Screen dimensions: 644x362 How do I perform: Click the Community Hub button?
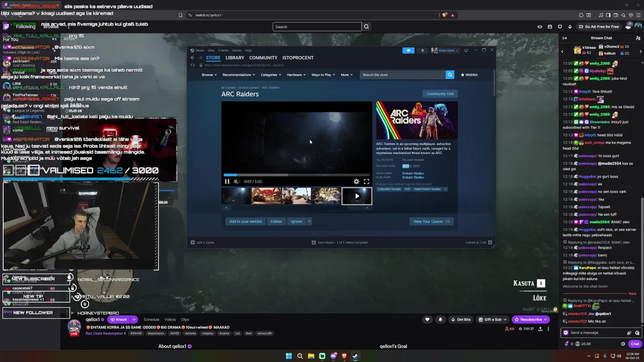click(440, 94)
